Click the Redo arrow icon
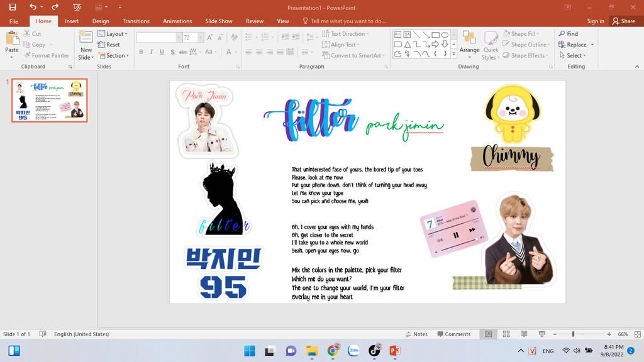The image size is (644, 362). [55, 7]
